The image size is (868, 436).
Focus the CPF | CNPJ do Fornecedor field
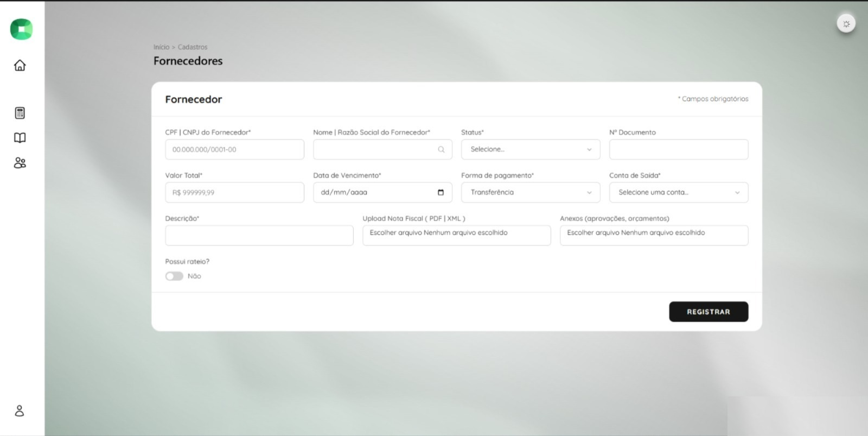pyautogui.click(x=234, y=149)
